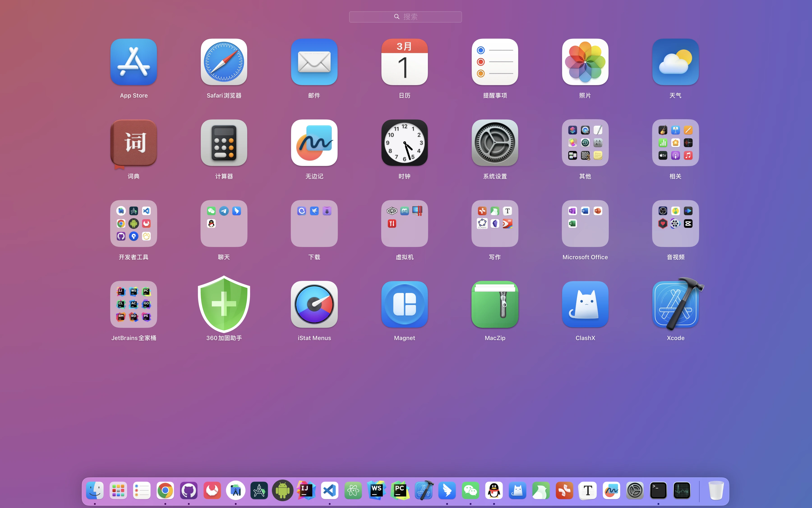Screen dimensions: 812x508
Task: Launch Safari浏览器 from the grid
Action: pos(224,62)
